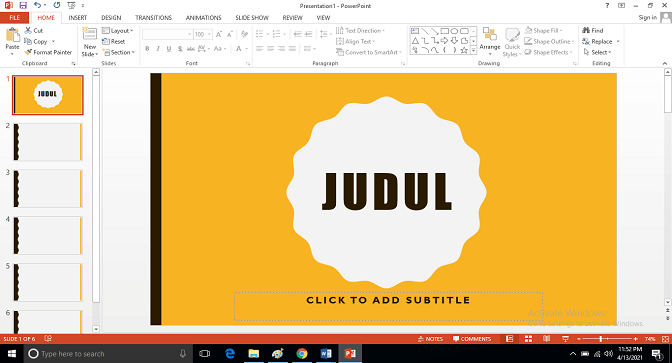This screenshot has width=672, height=363.
Task: Reset the slide layout
Action: pyautogui.click(x=114, y=42)
